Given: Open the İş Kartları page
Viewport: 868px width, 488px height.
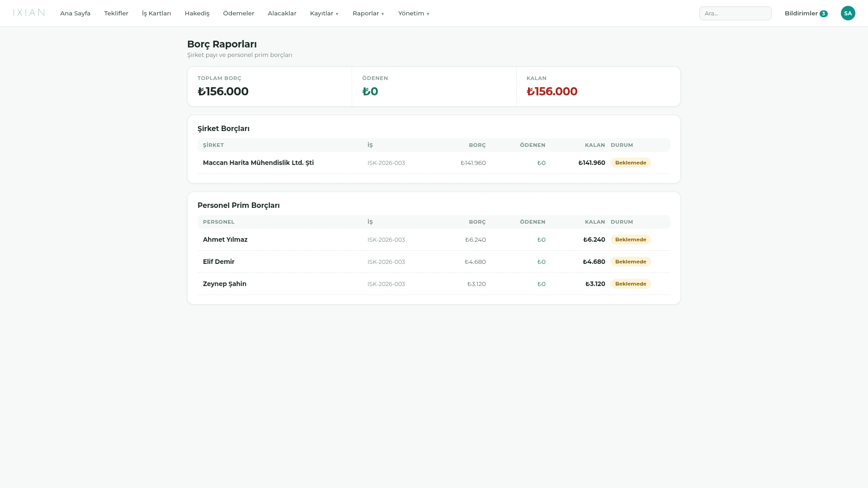Looking at the screenshot, I should 156,13.
